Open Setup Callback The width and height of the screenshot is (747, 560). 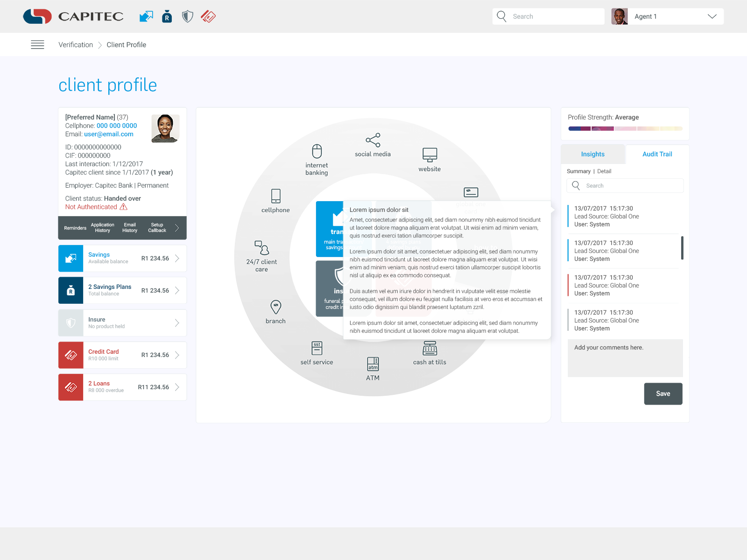coord(157,228)
